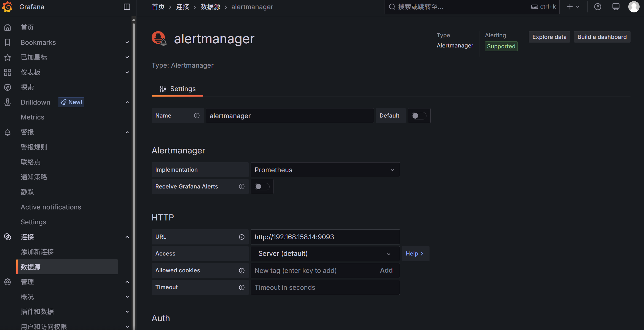This screenshot has width=644, height=330.
Task: Click the info icon next to Name
Action: pyautogui.click(x=197, y=116)
